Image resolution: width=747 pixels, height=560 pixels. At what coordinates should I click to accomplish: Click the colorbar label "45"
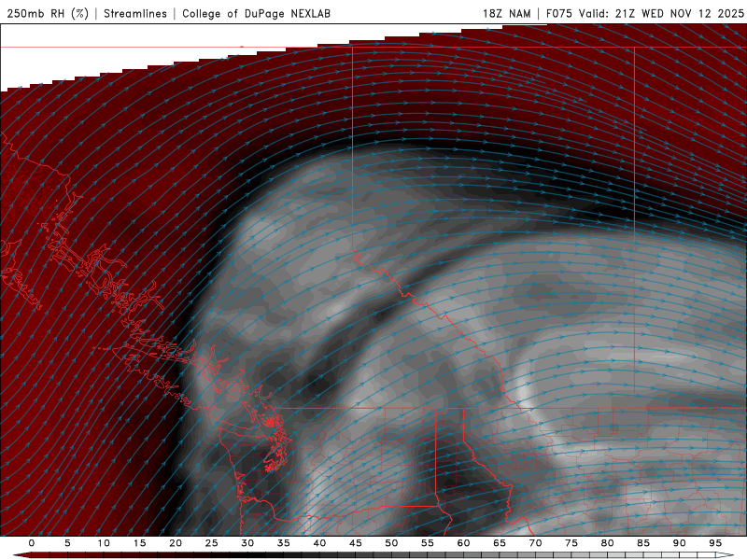356,543
